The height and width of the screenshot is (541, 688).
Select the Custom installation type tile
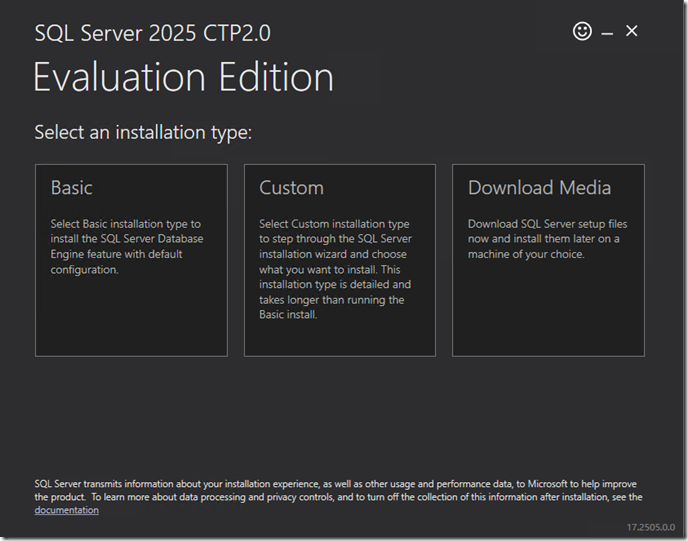(x=340, y=260)
